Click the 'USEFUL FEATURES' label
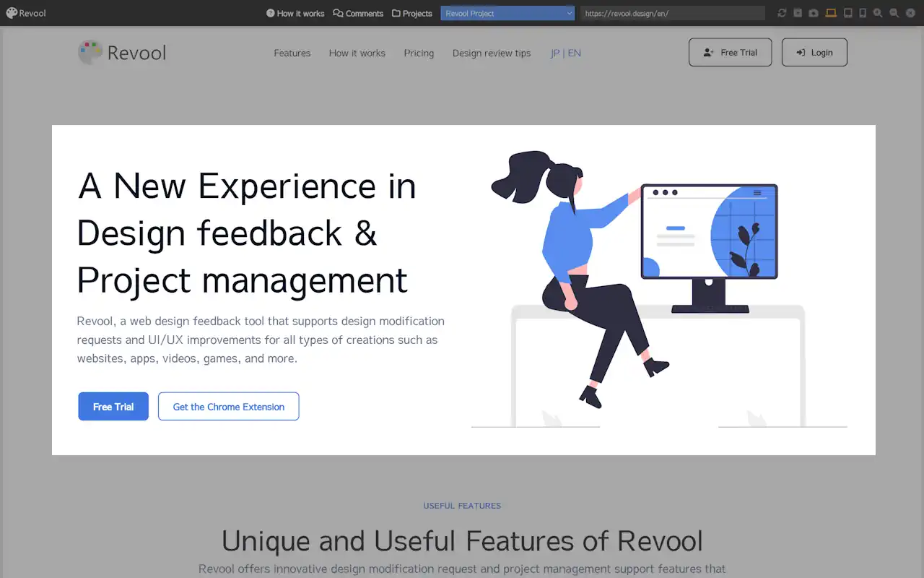Viewport: 924px width, 578px height. pyautogui.click(x=462, y=506)
